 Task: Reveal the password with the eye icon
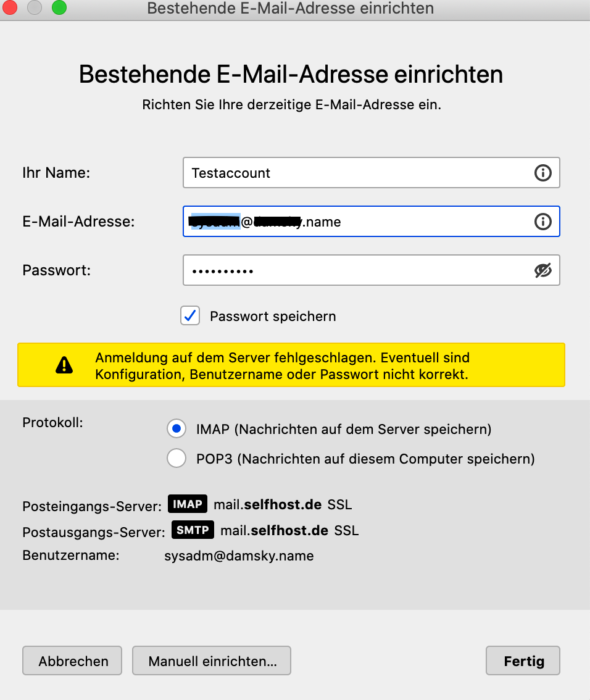[x=542, y=270]
